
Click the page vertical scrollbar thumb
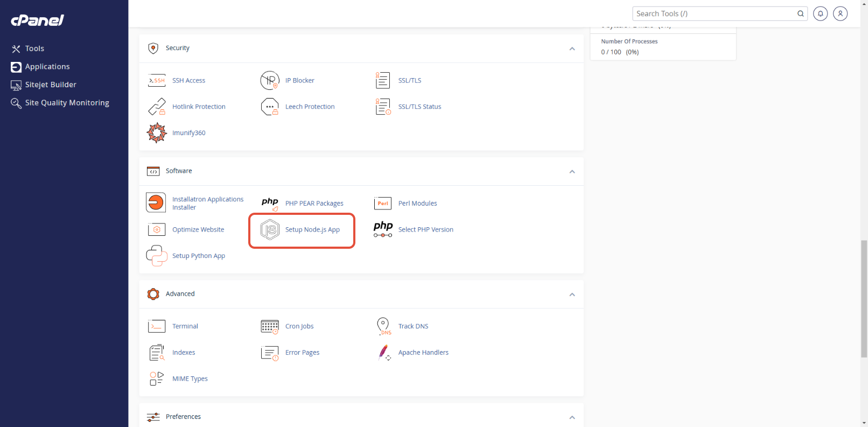(x=864, y=299)
